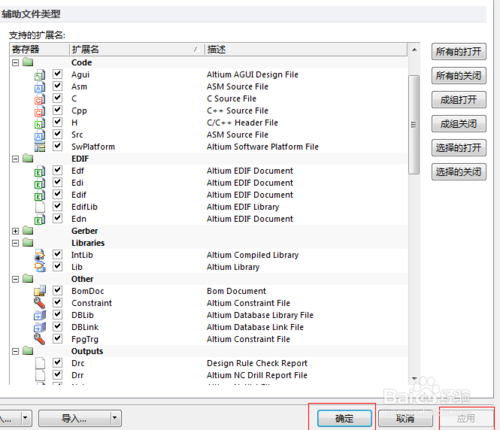
Task: Click the Src file type icon
Action: point(40,135)
